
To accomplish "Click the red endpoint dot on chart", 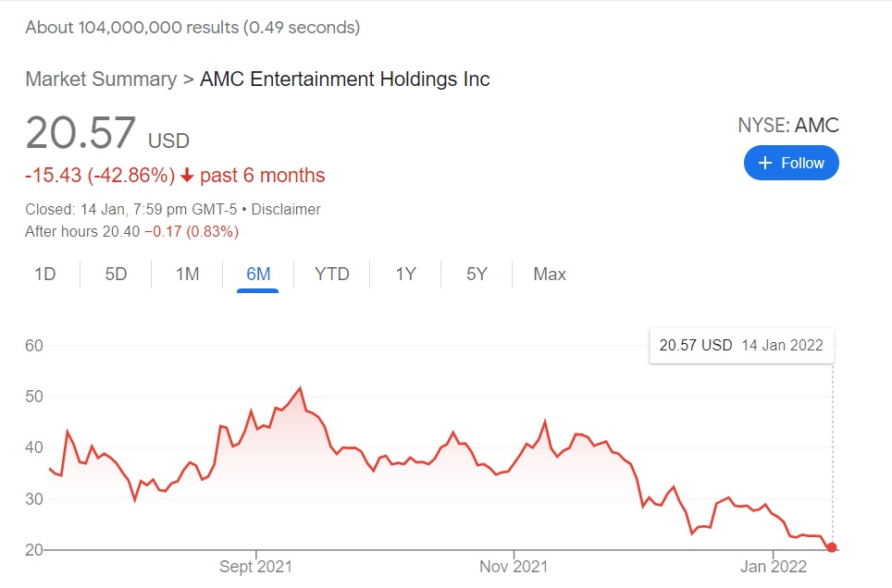I will (832, 547).
